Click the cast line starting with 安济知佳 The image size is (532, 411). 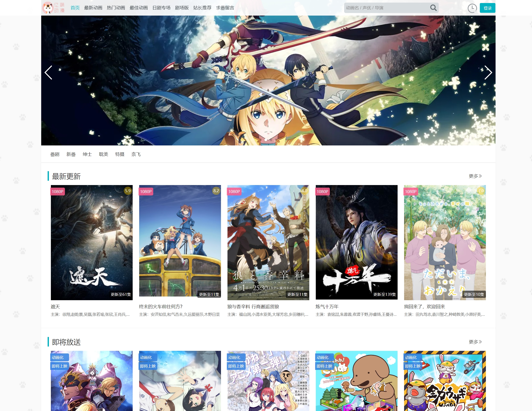coord(179,314)
